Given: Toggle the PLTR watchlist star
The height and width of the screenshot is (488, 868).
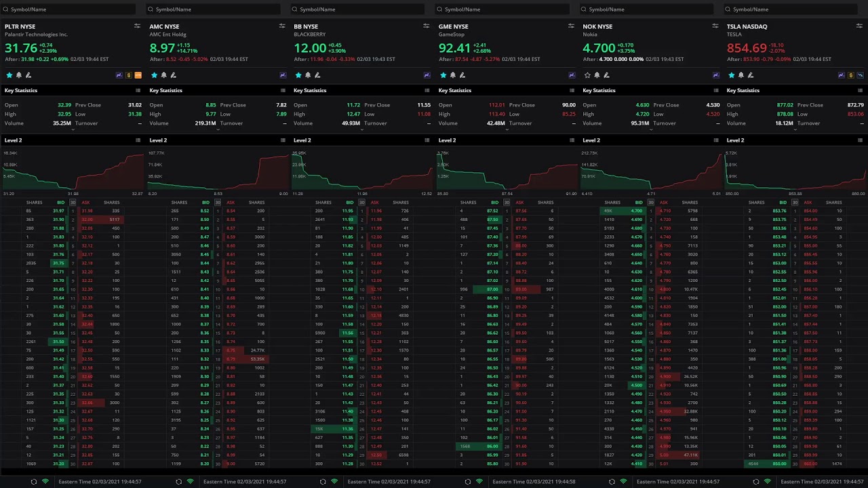Looking at the screenshot, I should tap(9, 75).
